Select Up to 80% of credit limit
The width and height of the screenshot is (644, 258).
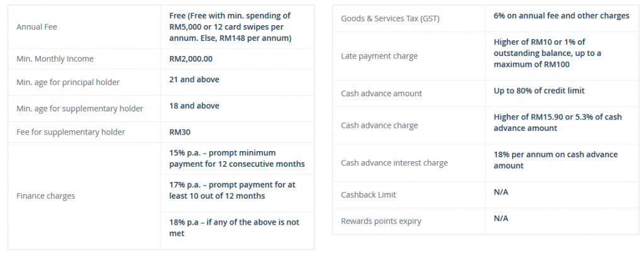click(x=539, y=91)
